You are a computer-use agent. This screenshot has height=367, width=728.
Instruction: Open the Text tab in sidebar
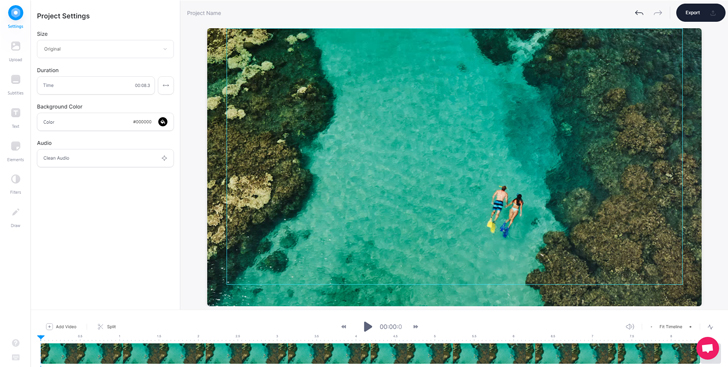click(15, 117)
